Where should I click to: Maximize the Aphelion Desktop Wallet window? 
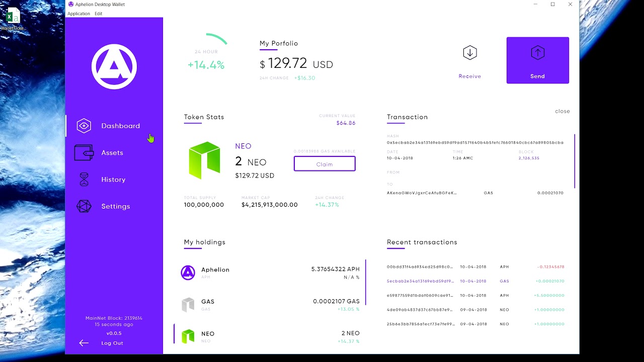552,5
